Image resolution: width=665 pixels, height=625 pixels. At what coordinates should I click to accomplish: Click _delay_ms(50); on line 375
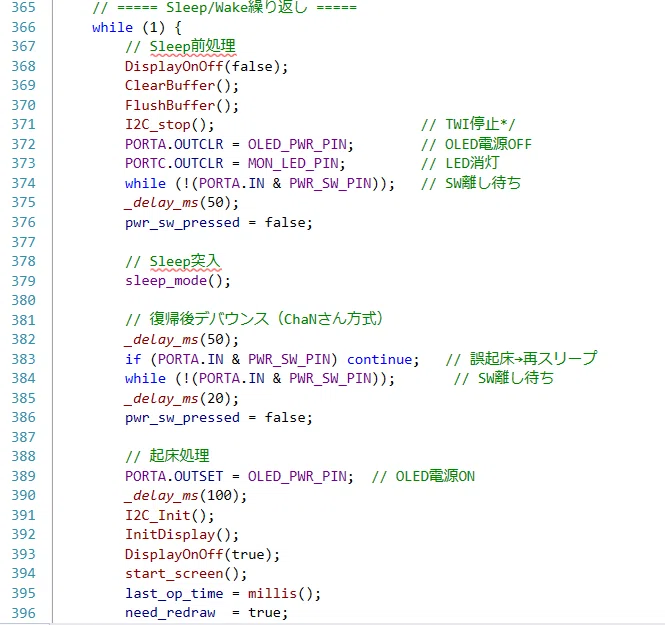click(182, 203)
